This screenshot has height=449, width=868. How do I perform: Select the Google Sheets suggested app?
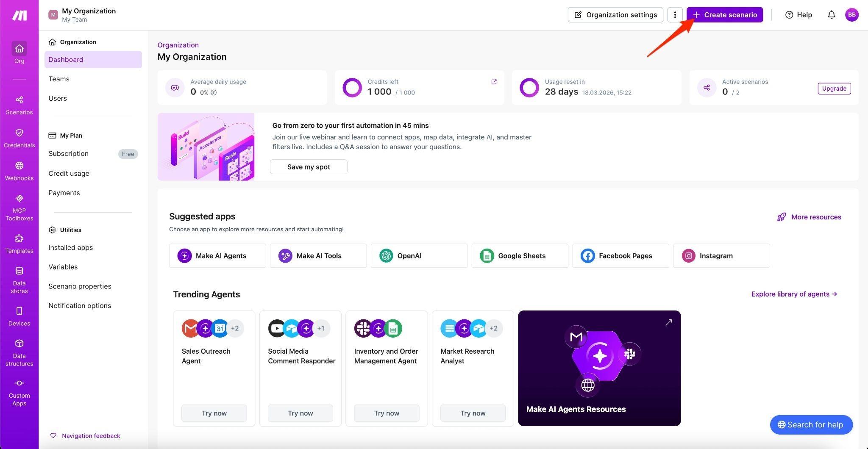tap(520, 256)
